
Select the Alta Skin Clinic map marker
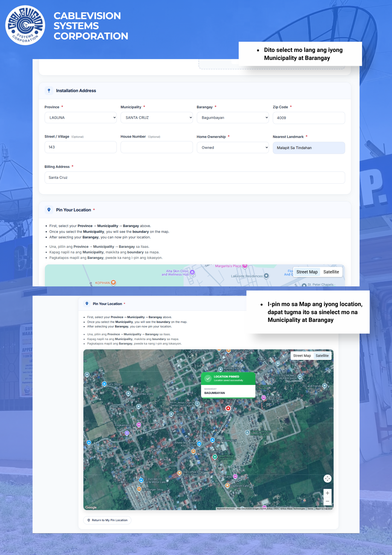click(192, 273)
